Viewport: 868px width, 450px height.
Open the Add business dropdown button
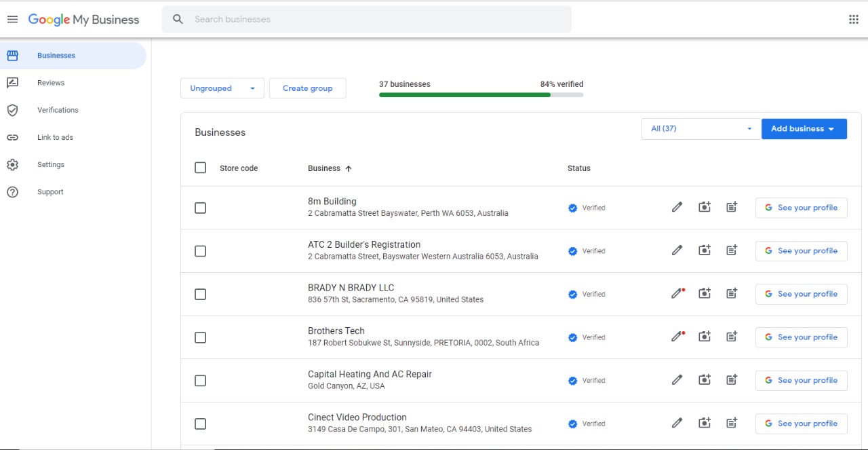click(x=804, y=128)
